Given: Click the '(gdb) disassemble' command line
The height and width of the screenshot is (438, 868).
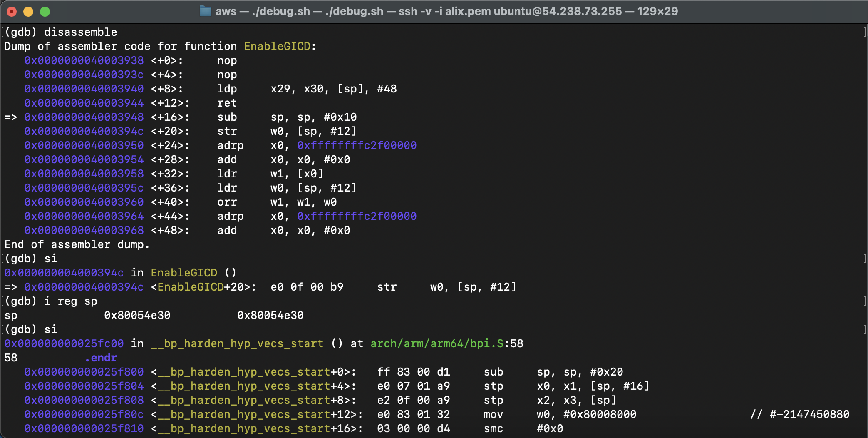Looking at the screenshot, I should (61, 32).
